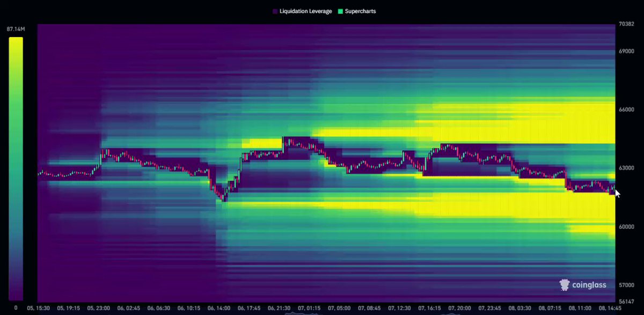Viewport: 644px width, 315px height.
Task: Click the 56147 price axis label
Action: (627, 302)
